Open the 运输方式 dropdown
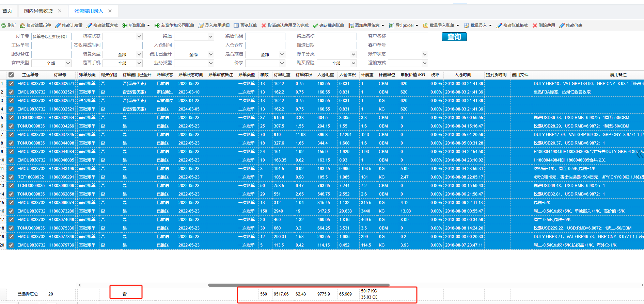644x304 pixels. (x=424, y=63)
